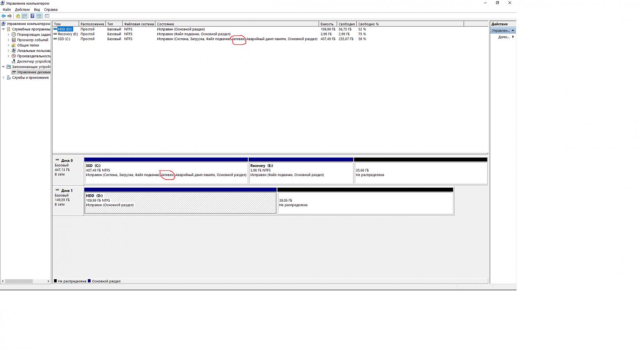The height and width of the screenshot is (362, 644).
Task: Toggle the console tree show/hide toolbar icon
Action: pyautogui.click(x=25, y=16)
